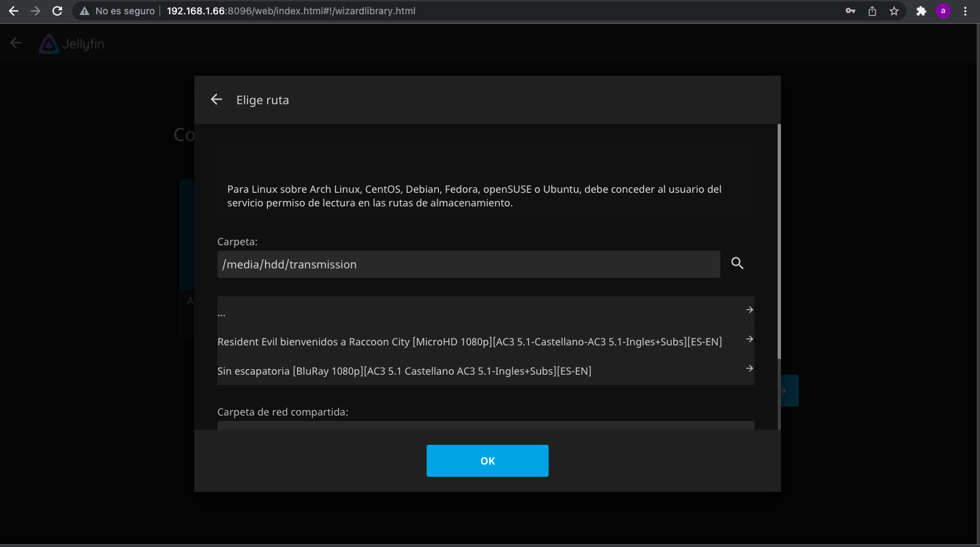Click the share page icon in address bar
The image size is (980, 547).
(872, 11)
